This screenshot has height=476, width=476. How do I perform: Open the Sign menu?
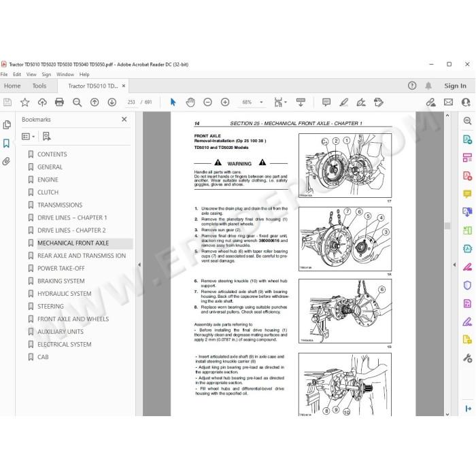(x=46, y=74)
